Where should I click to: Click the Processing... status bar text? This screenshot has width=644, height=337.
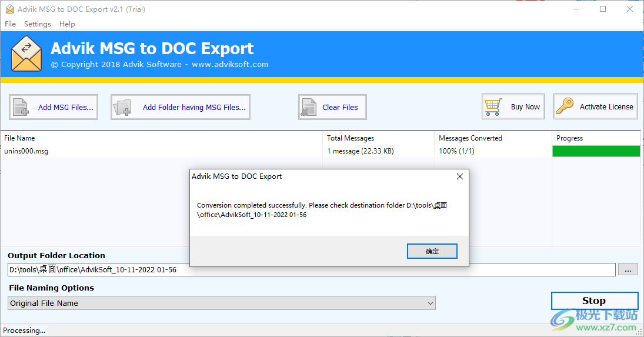coord(24,331)
